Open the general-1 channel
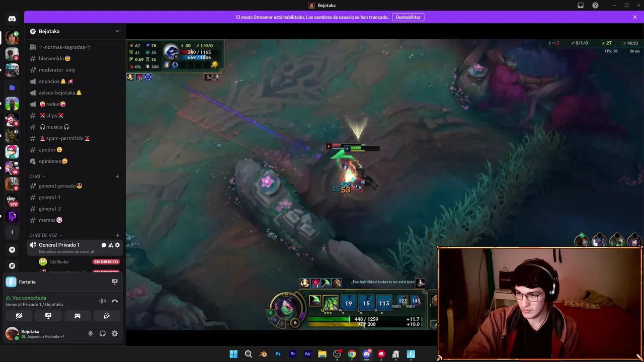 (74, 197)
